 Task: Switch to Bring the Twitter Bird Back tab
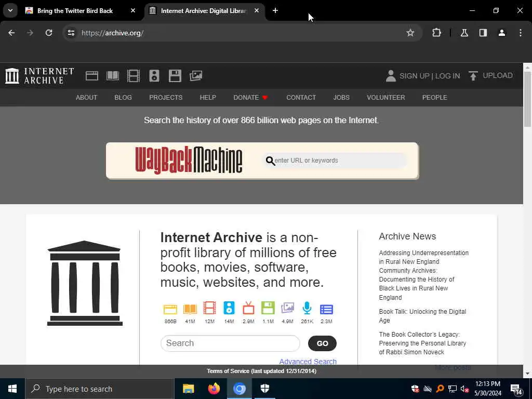pos(75,11)
